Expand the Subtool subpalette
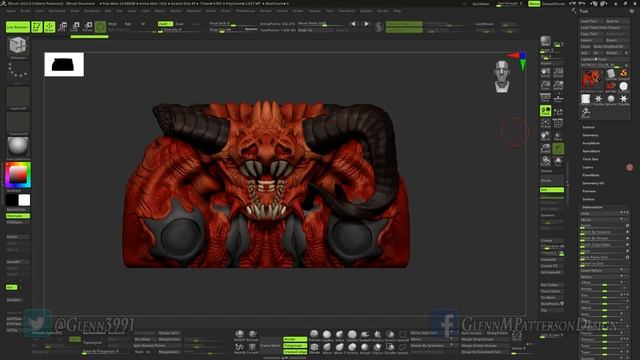Screen dimensions: 640x360 tap(589, 127)
